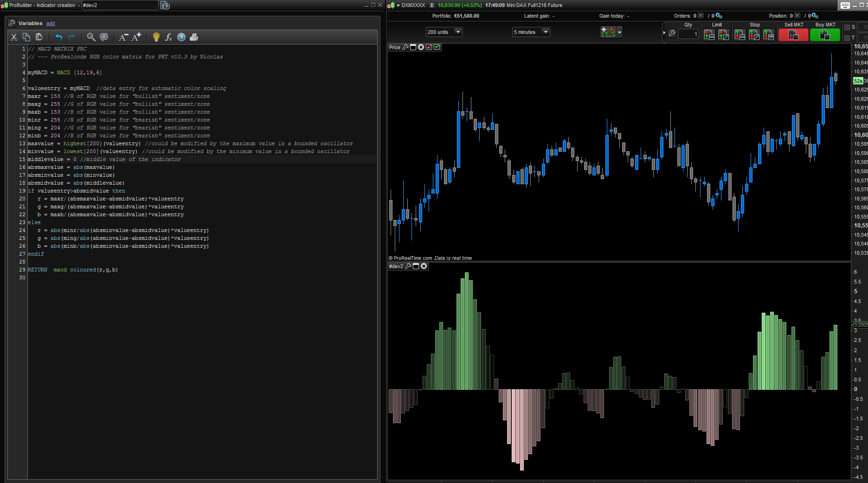Viewport: 868px width, 483px height.
Task: Place second Limit order button
Action: (x=723, y=35)
